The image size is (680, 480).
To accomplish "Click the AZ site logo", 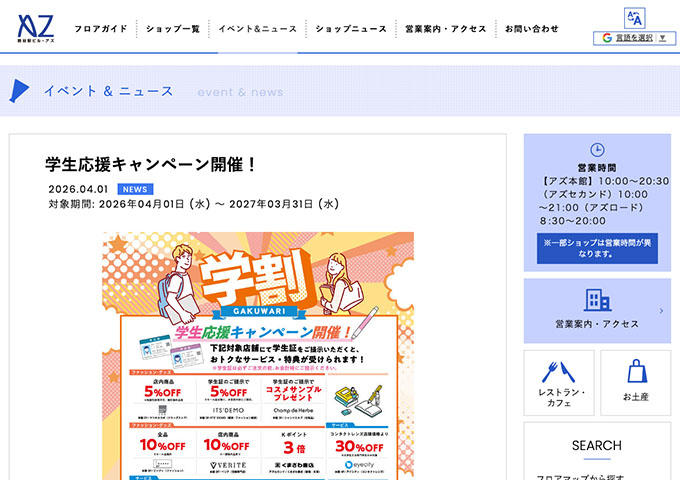I will [36, 28].
